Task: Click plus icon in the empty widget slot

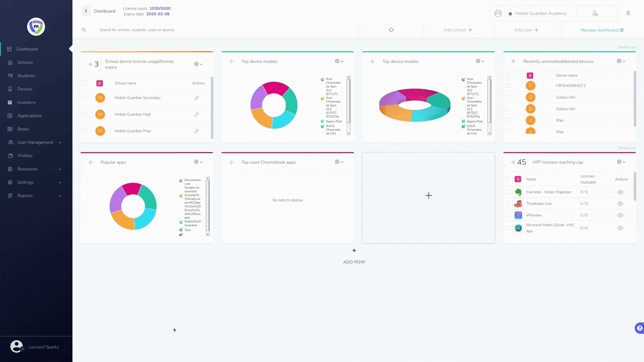Action: coord(428,195)
